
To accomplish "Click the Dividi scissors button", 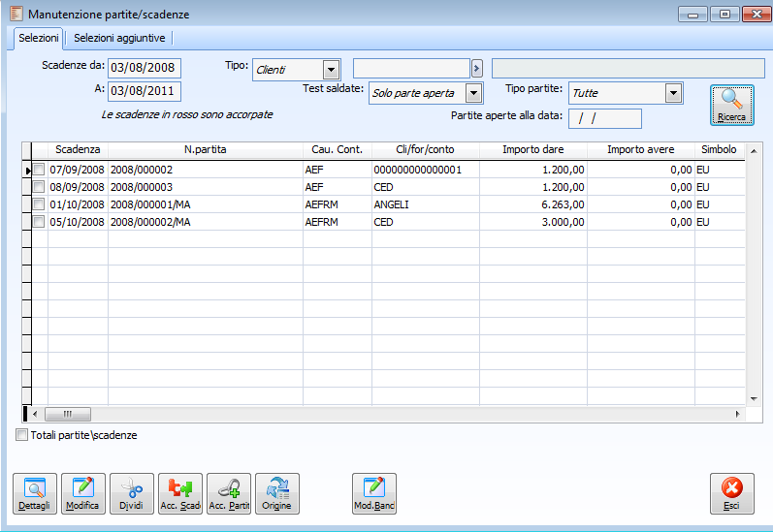I will pos(132,493).
